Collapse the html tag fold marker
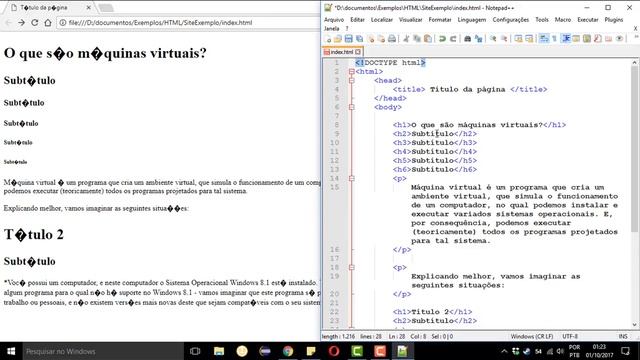The width and height of the screenshot is (640, 360). tap(352, 71)
